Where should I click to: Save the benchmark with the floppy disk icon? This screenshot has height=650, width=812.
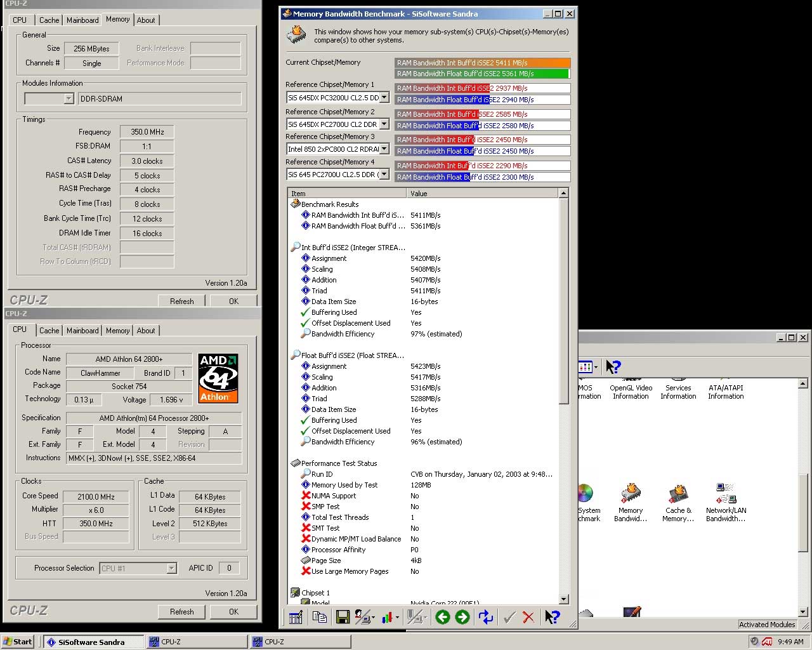(x=343, y=617)
